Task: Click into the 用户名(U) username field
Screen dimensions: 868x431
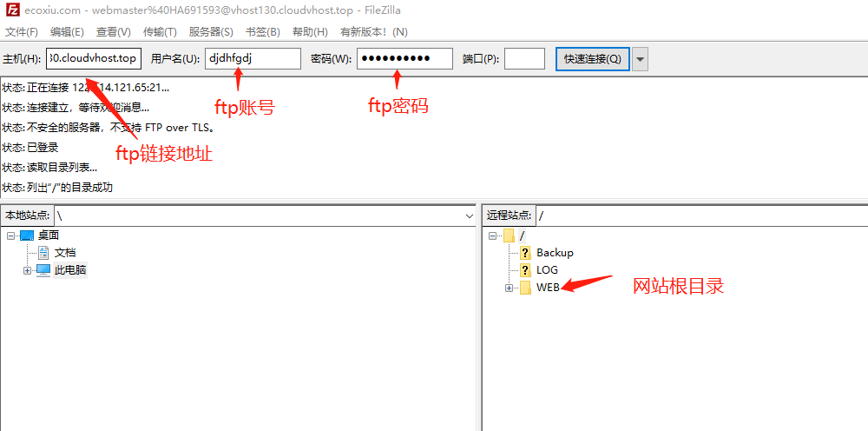Action: tap(253, 59)
